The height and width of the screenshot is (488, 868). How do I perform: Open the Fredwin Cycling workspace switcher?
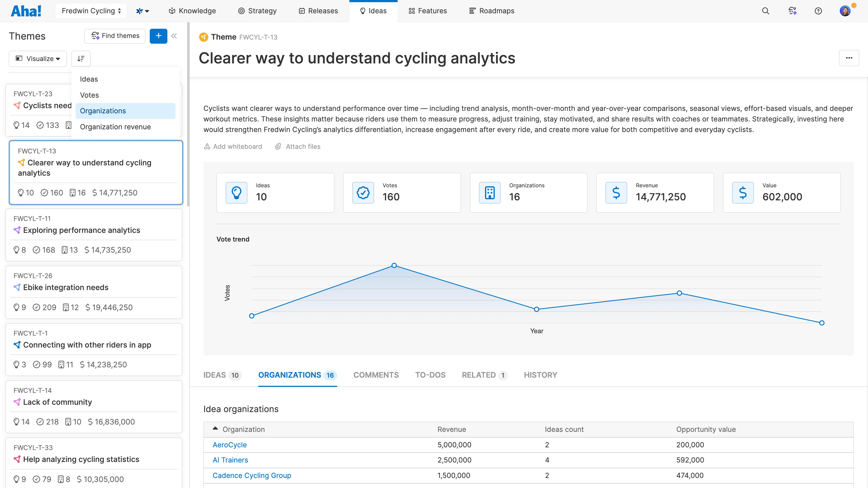(91, 11)
